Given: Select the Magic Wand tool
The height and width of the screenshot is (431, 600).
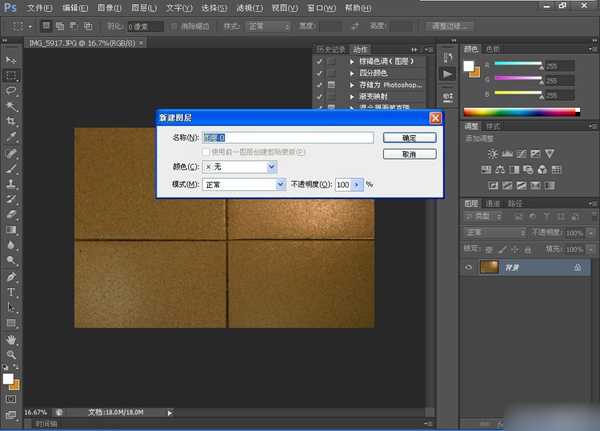Looking at the screenshot, I should coord(12,105).
